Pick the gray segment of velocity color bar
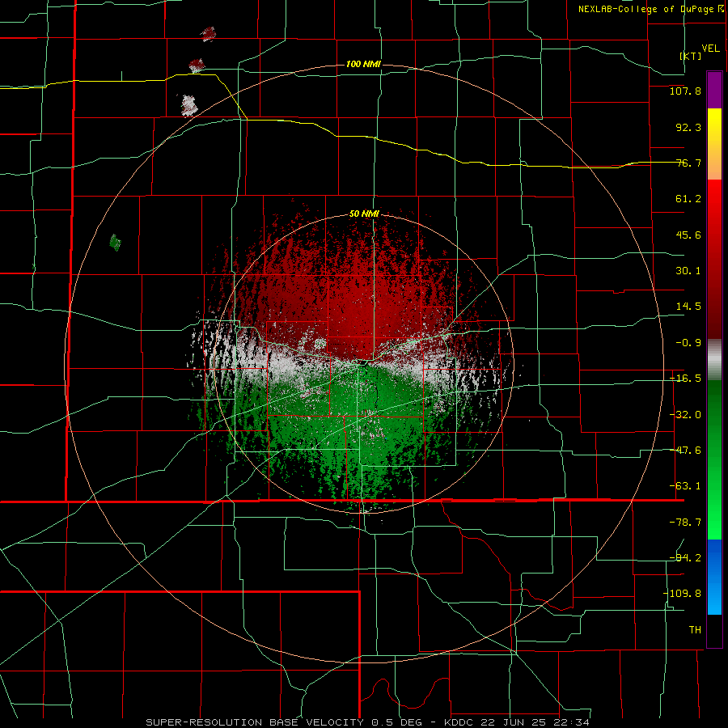Screen dimensions: 728x728 (714, 359)
